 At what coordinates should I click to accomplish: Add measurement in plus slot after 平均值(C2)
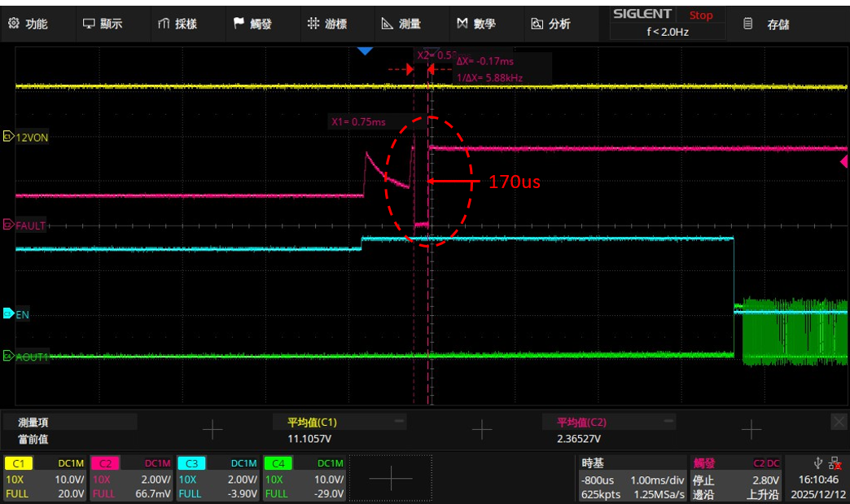(x=751, y=430)
